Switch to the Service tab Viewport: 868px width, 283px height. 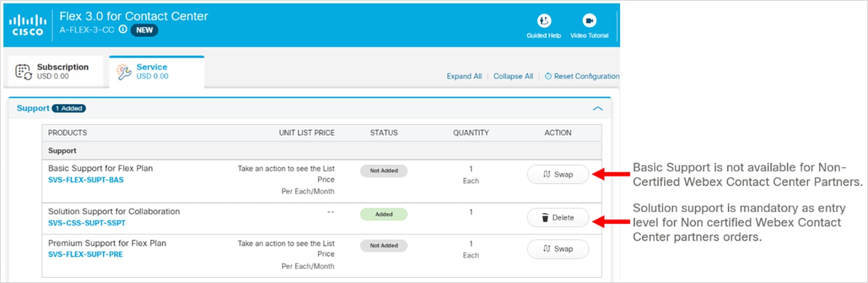pos(157,72)
